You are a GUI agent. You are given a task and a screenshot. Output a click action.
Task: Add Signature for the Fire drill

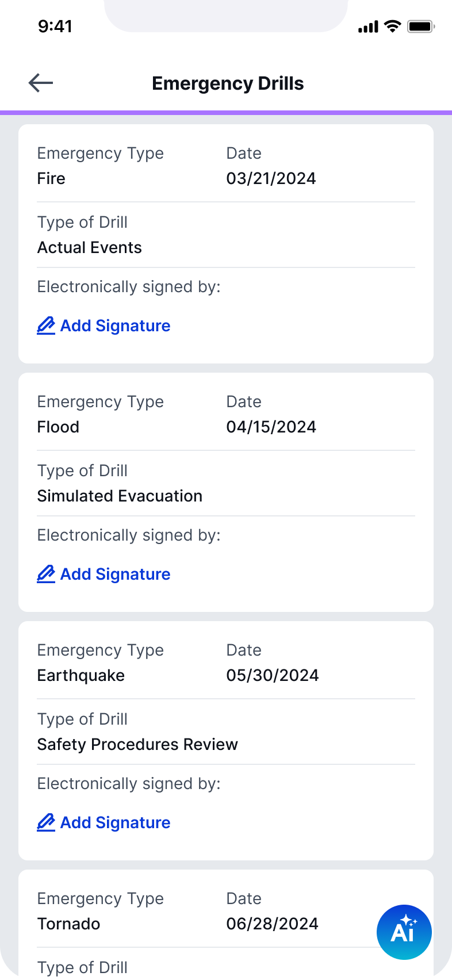[104, 326]
